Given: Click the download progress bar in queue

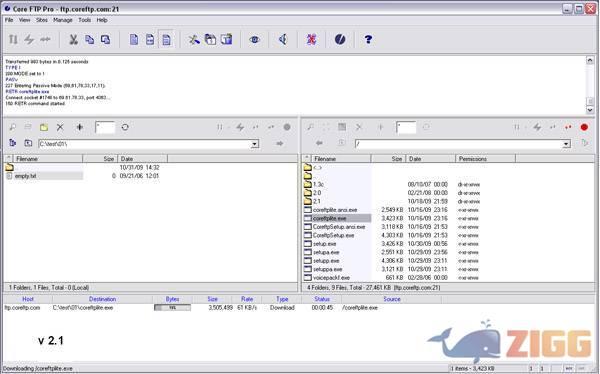Looking at the screenshot, I should click(x=172, y=307).
